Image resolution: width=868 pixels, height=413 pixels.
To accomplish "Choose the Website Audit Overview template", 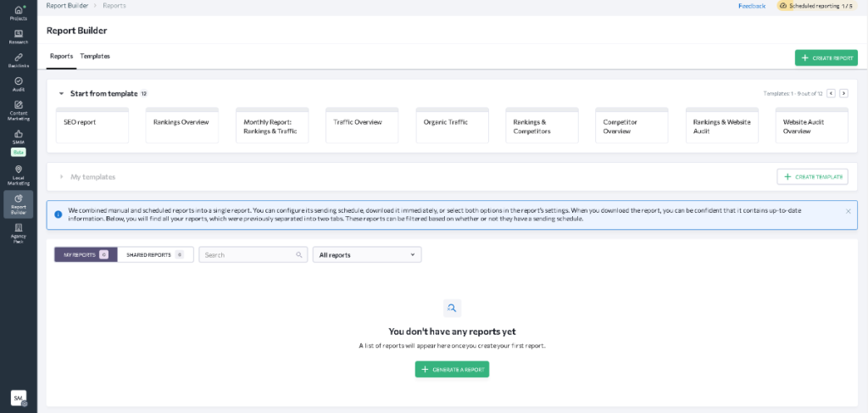I will (811, 126).
